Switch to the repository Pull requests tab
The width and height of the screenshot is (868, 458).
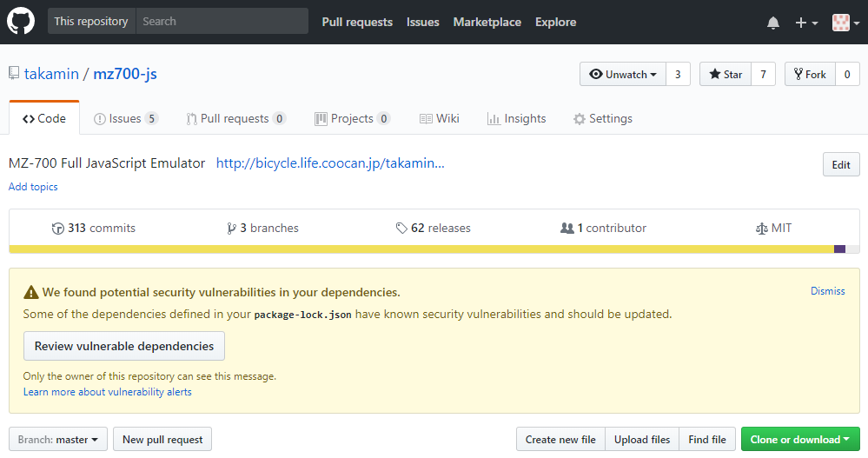pyautogui.click(x=235, y=118)
